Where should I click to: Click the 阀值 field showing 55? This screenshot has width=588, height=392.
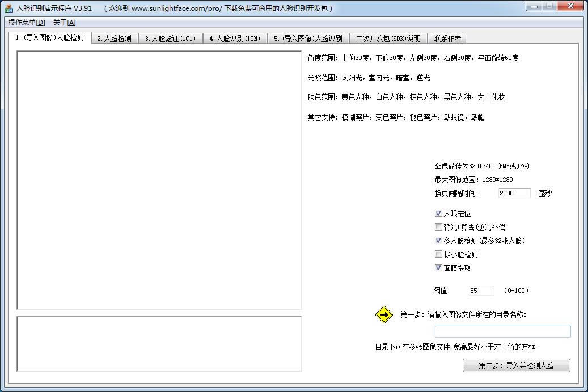point(481,291)
